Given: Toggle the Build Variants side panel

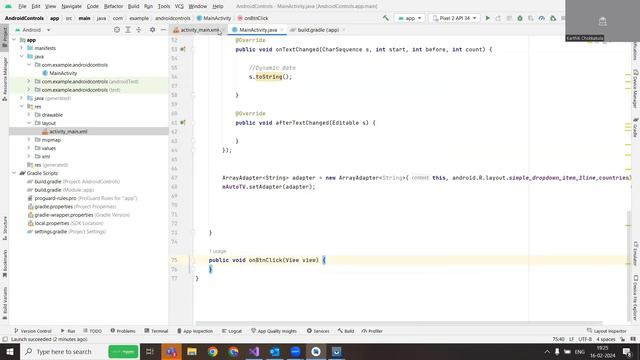Looking at the screenshot, I should point(4,303).
